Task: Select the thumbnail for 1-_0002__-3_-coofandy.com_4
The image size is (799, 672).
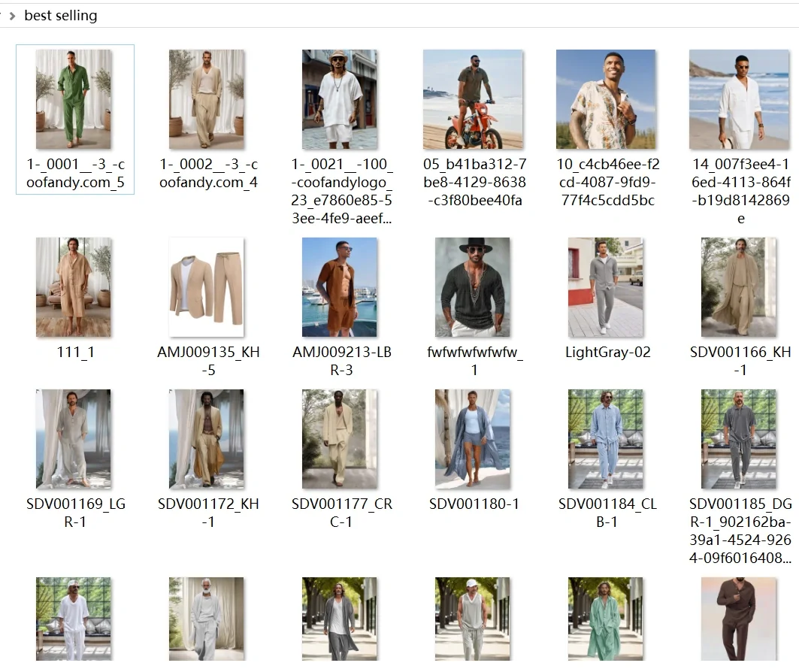Action: 207,99
